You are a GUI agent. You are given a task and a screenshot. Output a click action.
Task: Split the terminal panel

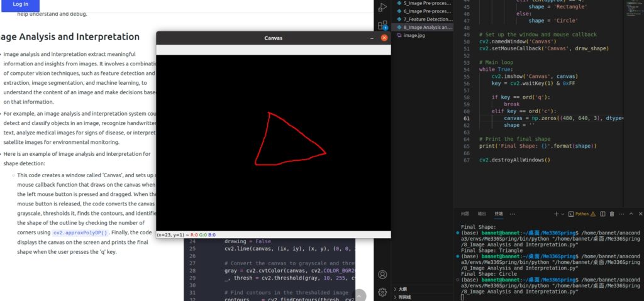click(x=602, y=214)
